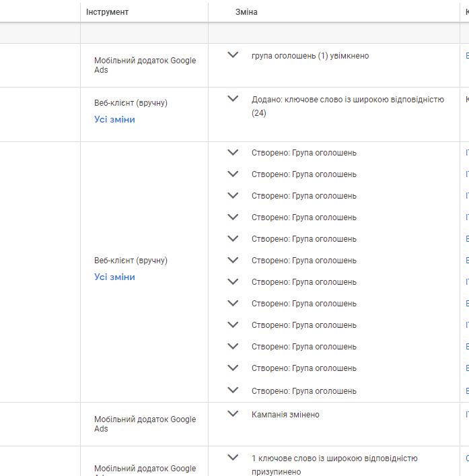Select the 'Додано: ключове слово із широкою відповідністю (24)' text
469x476 pixels.
tap(347, 106)
